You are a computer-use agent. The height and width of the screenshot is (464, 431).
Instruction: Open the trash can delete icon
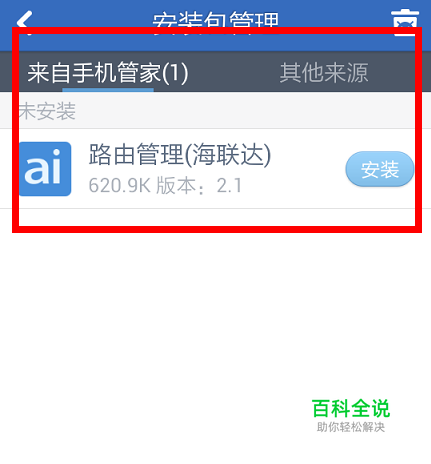coord(405,22)
